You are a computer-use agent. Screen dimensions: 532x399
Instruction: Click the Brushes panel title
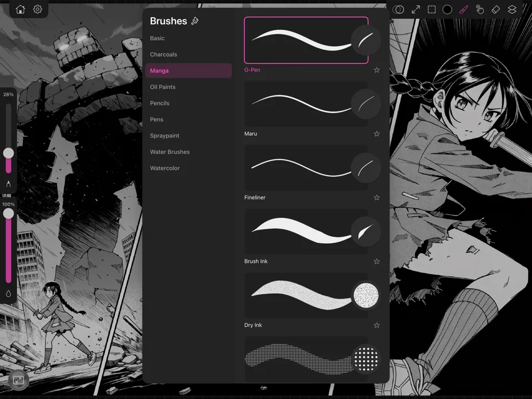(168, 21)
